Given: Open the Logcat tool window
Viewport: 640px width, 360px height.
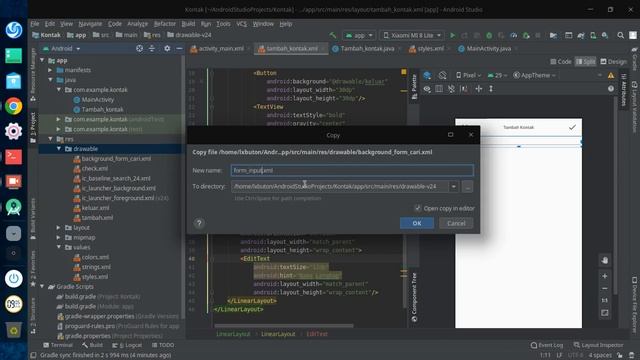Looking at the screenshot, I should pyautogui.click(x=127, y=345).
